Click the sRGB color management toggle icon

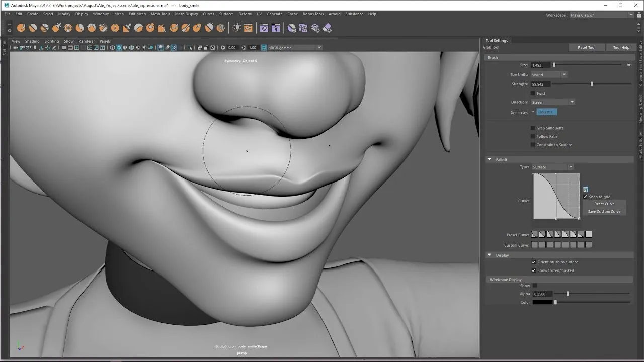click(264, 48)
